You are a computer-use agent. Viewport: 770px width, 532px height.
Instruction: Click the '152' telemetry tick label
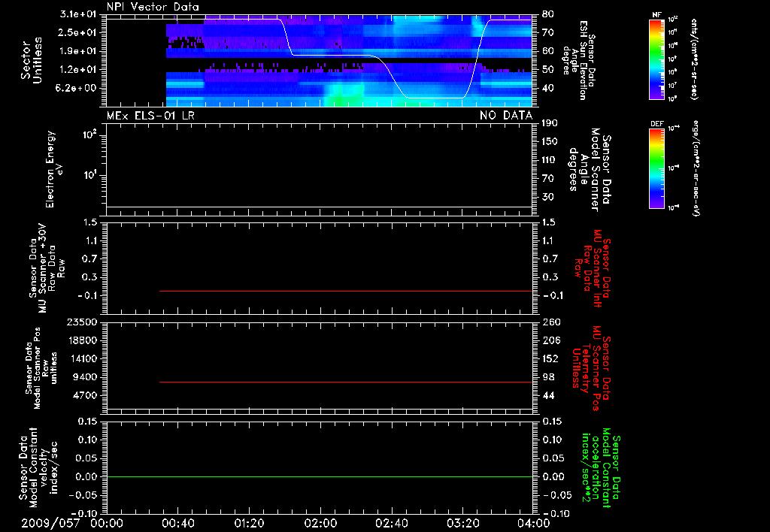tap(550, 358)
